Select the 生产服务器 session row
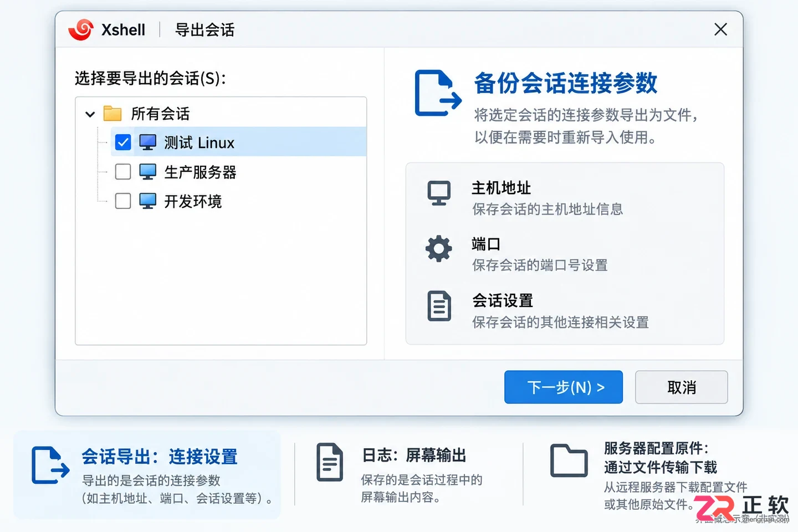The image size is (798, 532). [238, 172]
